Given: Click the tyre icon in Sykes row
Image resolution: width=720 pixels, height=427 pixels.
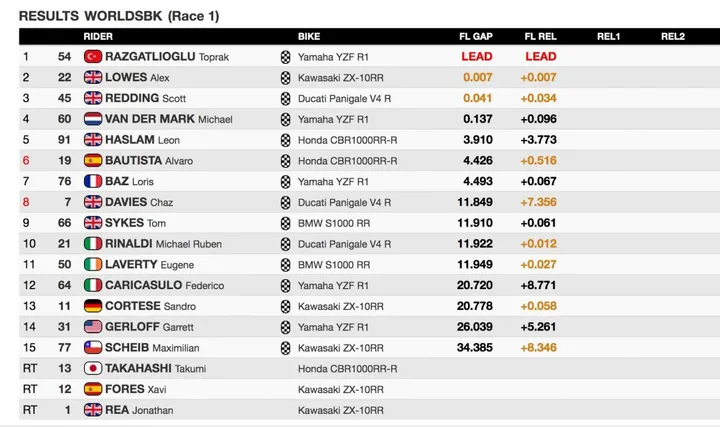Looking at the screenshot, I should pyautogui.click(x=286, y=223).
